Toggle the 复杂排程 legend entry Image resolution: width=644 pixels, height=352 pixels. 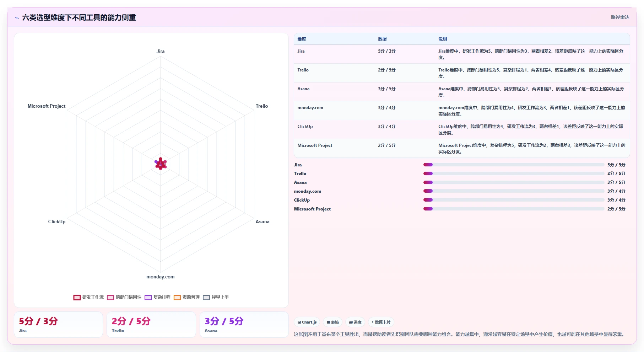(157, 297)
